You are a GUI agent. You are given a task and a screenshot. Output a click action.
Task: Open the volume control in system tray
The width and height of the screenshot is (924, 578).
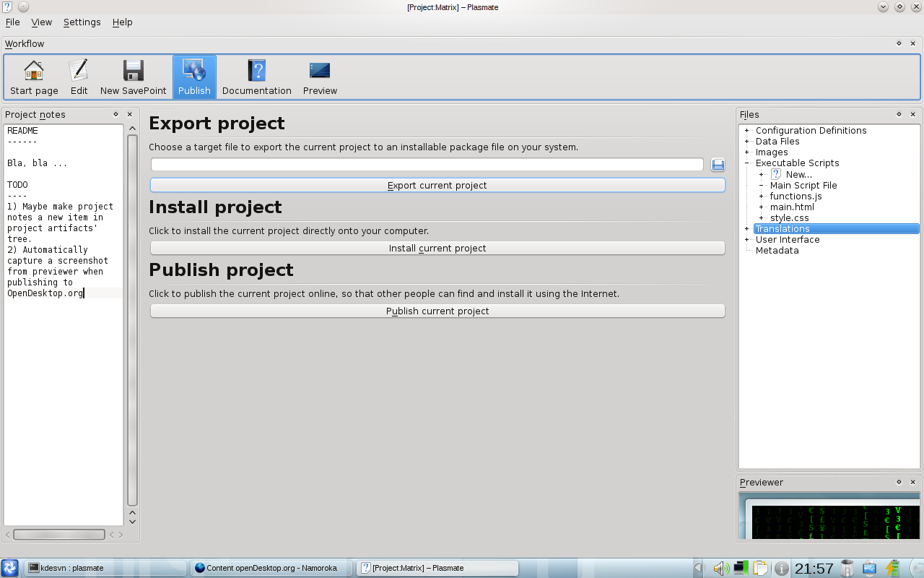(720, 569)
